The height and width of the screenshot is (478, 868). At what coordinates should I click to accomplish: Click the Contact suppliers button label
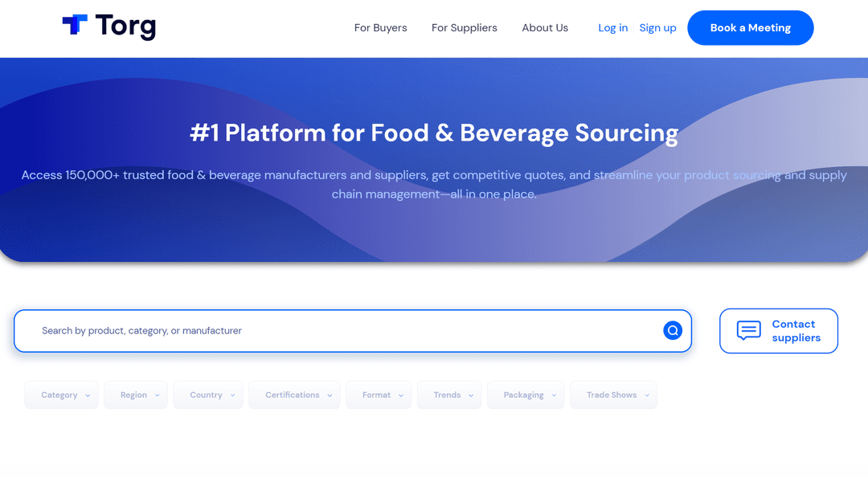coord(796,331)
